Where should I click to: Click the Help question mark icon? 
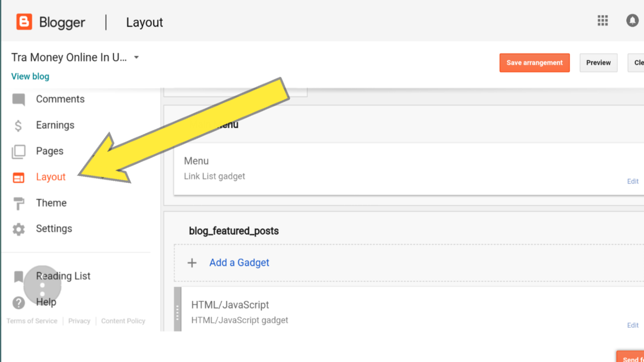(19, 303)
